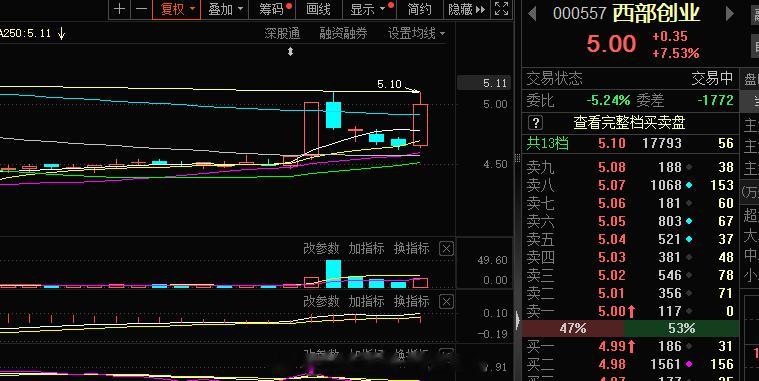Screen dimensions: 759x381
Task: Click diamond marker next to 803 volume
Action: click(x=689, y=221)
